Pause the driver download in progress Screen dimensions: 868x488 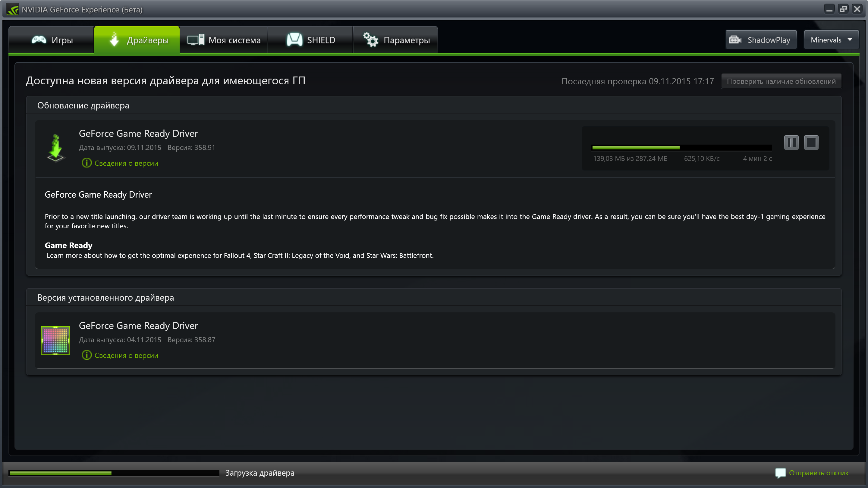point(791,142)
